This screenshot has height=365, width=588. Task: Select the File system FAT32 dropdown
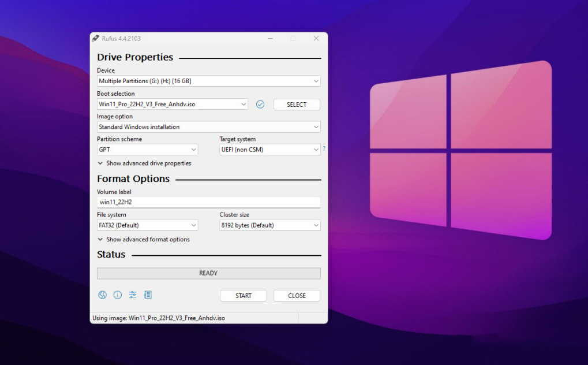click(147, 225)
